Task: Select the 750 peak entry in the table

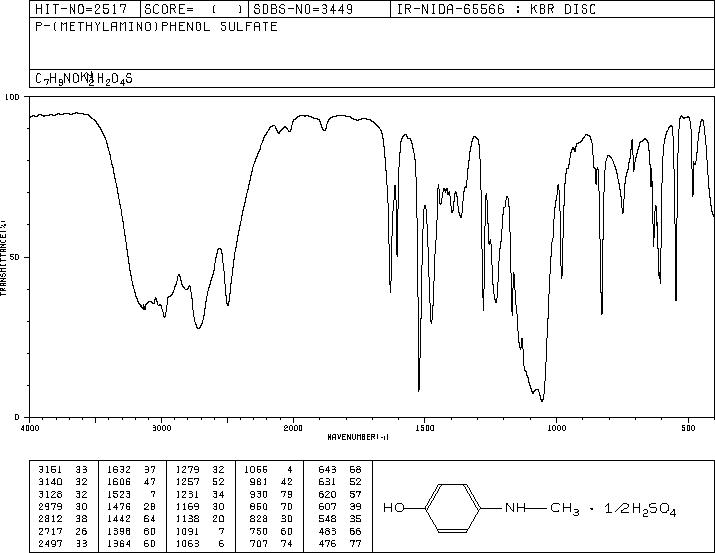Action: tap(273, 532)
